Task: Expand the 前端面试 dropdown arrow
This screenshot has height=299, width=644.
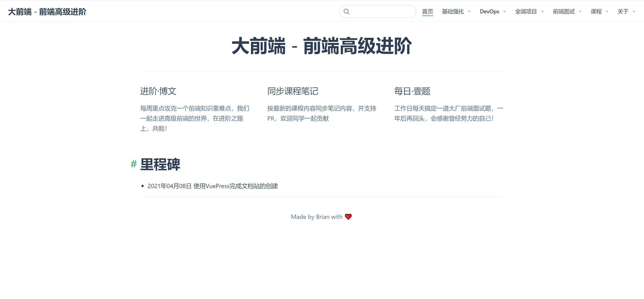Action: tap(580, 12)
